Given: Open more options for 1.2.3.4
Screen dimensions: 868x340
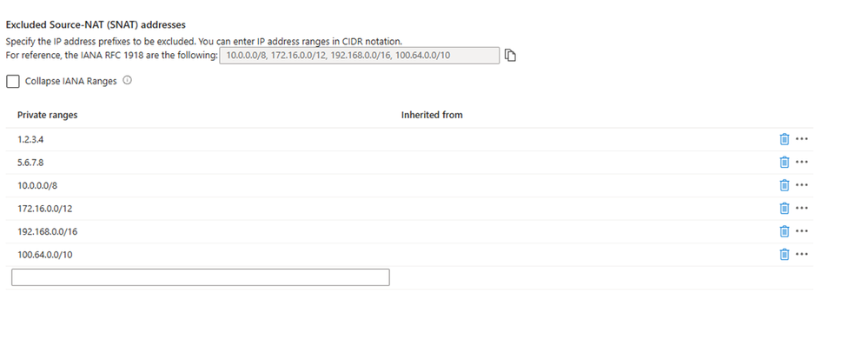Looking at the screenshot, I should tap(802, 139).
